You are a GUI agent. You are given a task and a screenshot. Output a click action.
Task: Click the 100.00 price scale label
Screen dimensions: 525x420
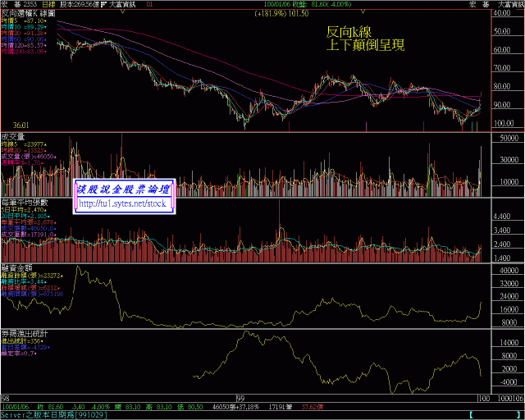coord(504,123)
